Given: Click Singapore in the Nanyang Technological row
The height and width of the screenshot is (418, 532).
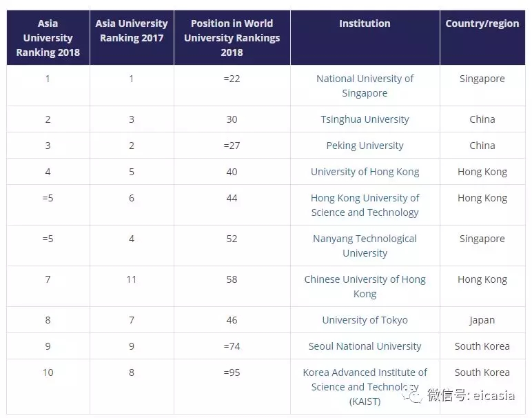Looking at the screenshot, I should (x=482, y=239).
